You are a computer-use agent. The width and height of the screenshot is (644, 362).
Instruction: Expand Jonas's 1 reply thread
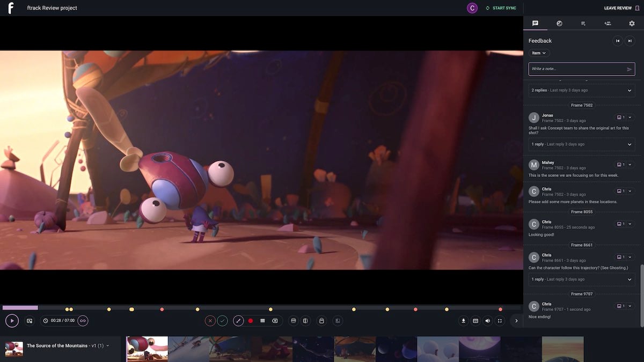click(x=582, y=144)
